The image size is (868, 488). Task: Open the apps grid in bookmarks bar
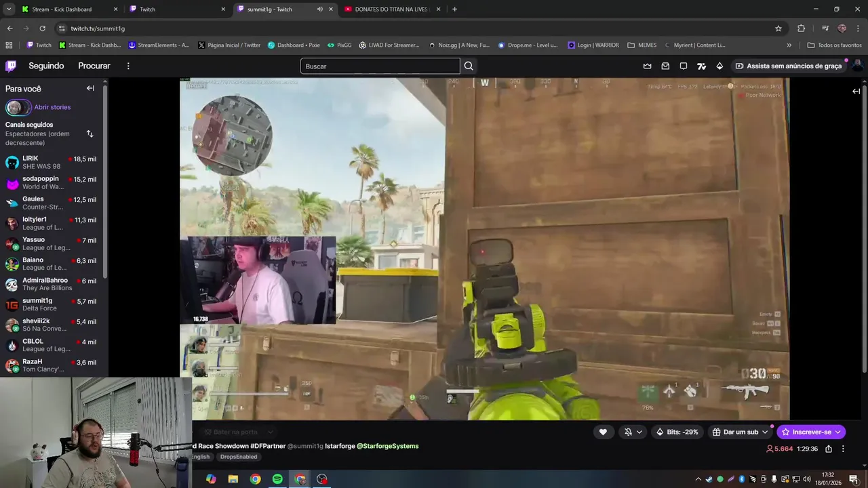point(9,45)
